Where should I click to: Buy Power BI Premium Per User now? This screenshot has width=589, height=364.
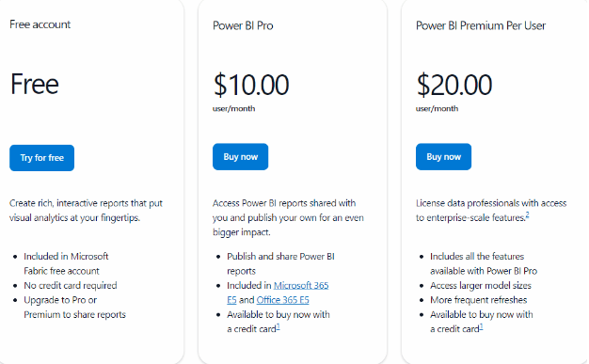(443, 157)
